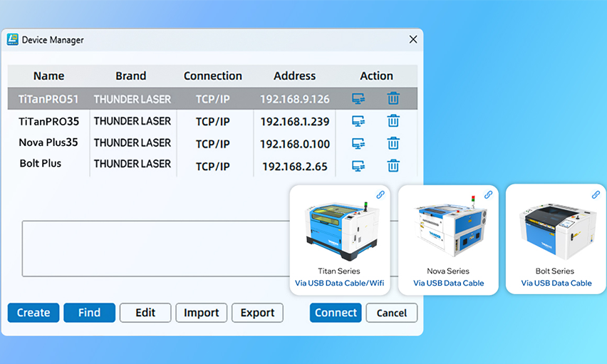607x364 pixels.
Task: Delete the Bolt Plus device with trash icon
Action: pyautogui.click(x=393, y=166)
